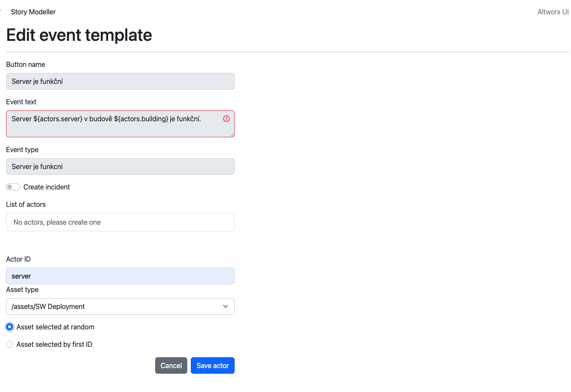Click the empty List of actors box
The height and width of the screenshot is (392, 571).
pyautogui.click(x=120, y=222)
